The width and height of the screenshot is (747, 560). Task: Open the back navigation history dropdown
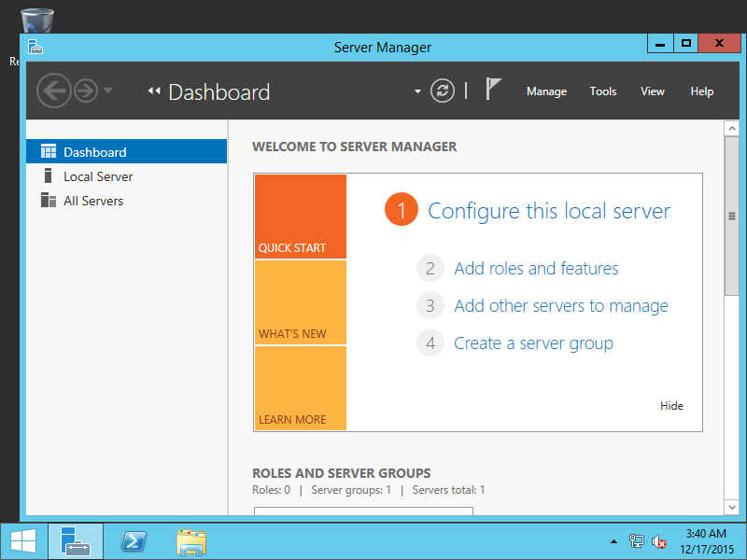point(107,91)
